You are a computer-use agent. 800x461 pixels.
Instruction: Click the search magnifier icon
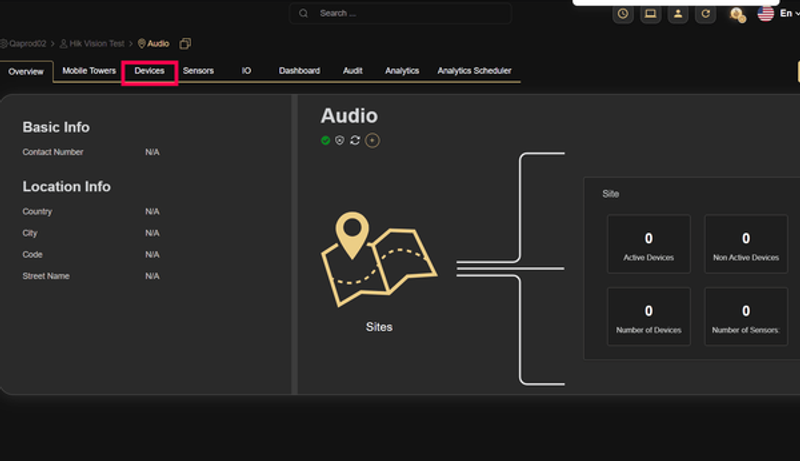pyautogui.click(x=304, y=13)
